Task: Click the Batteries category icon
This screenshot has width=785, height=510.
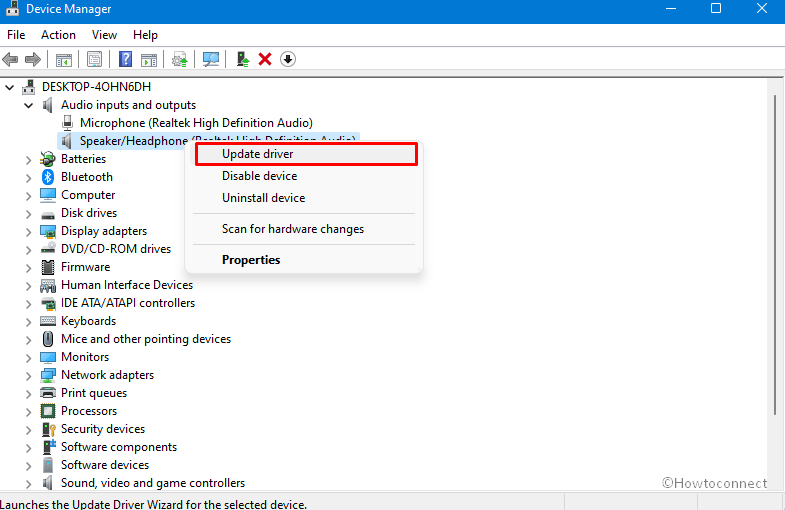Action: pos(48,159)
